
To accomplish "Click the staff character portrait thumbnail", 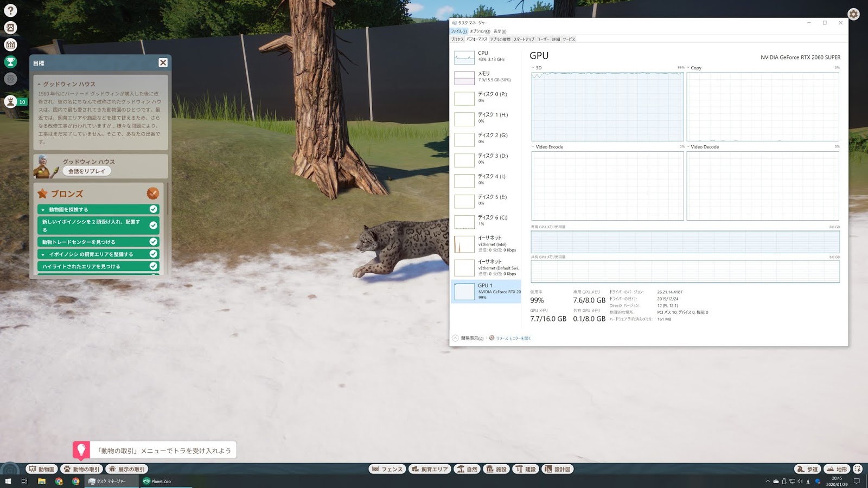I will 46,166.
